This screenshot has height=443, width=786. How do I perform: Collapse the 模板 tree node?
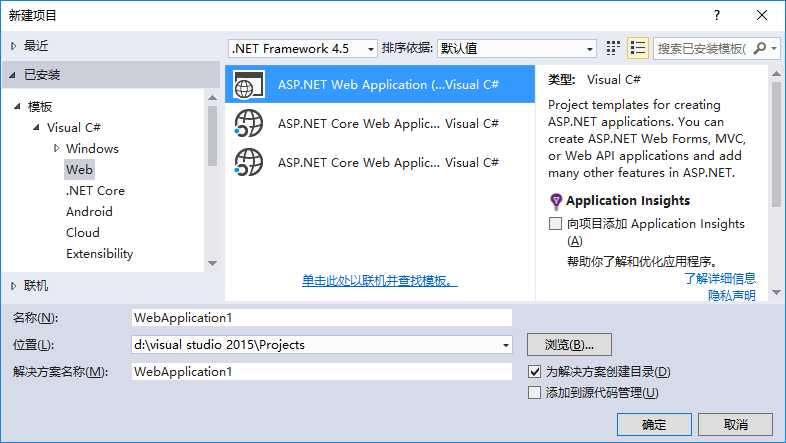click(x=18, y=106)
